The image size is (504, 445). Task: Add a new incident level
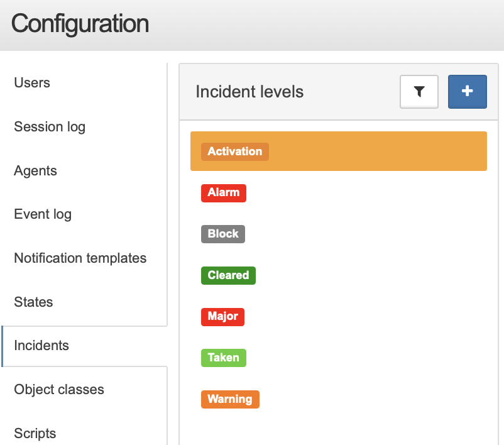click(x=468, y=92)
